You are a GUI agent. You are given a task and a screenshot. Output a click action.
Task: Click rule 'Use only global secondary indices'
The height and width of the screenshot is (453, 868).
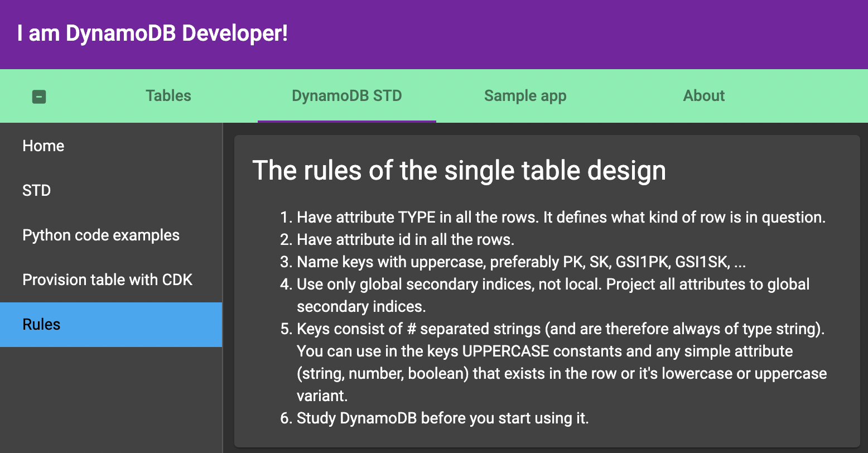[553, 296]
